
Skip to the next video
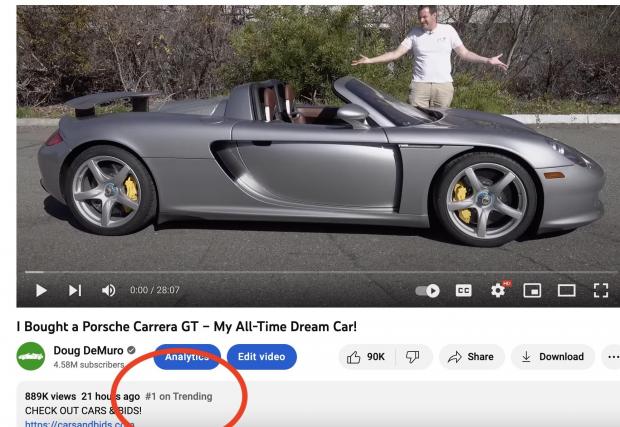click(x=75, y=291)
